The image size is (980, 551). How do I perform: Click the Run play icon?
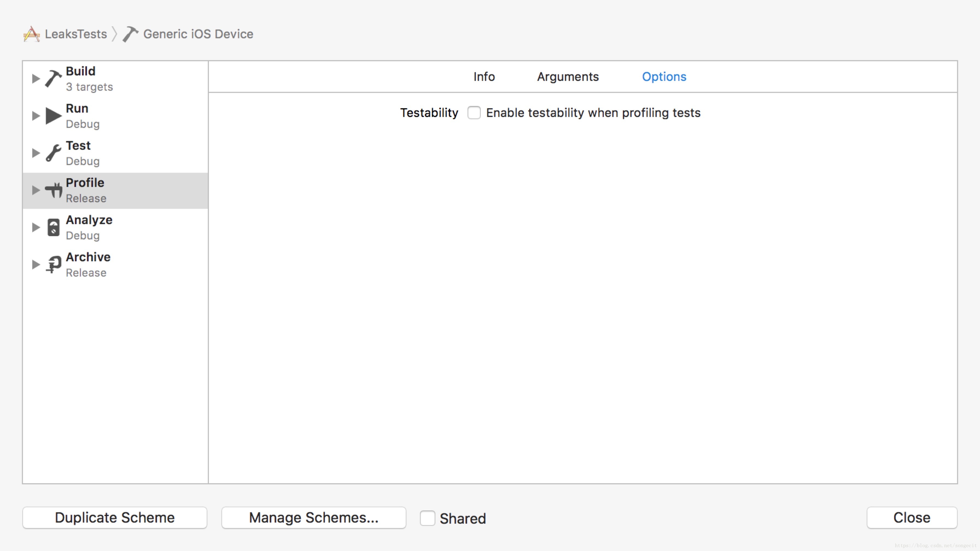point(53,116)
